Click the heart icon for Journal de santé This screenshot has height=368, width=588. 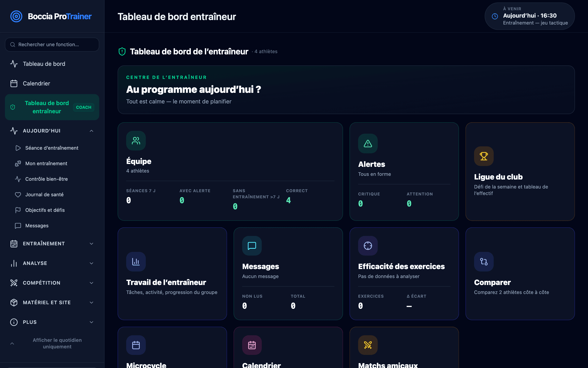point(18,195)
